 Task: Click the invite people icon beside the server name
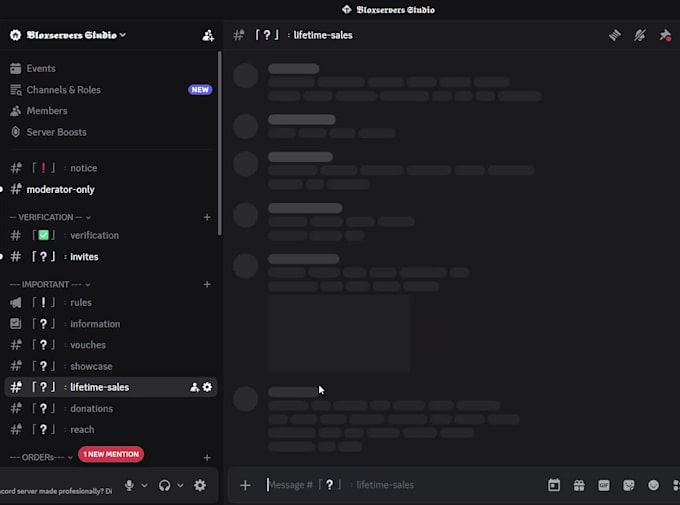[208, 35]
